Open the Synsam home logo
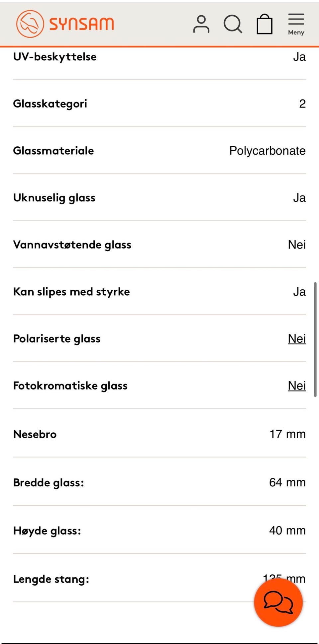The width and height of the screenshot is (319, 644). pyautogui.click(x=65, y=24)
